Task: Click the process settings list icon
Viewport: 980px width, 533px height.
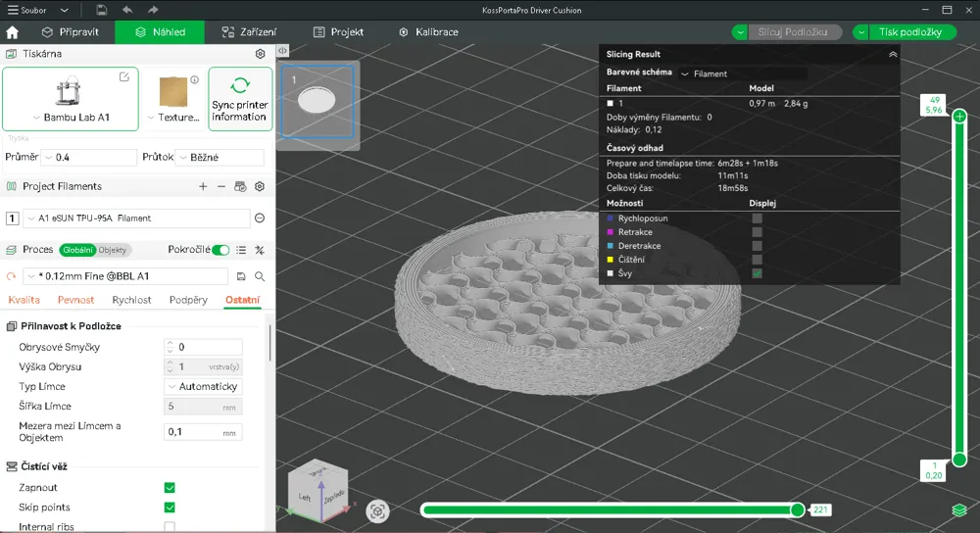Action: tap(241, 250)
